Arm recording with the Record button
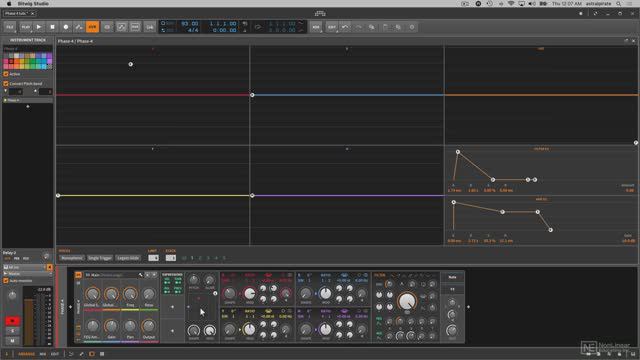Screen dimensions: 640x360 click(x=66, y=27)
